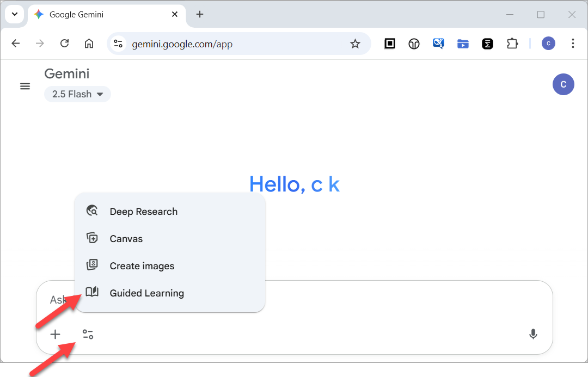
Task: Select Deep Research from the tools menu
Action: (169, 212)
